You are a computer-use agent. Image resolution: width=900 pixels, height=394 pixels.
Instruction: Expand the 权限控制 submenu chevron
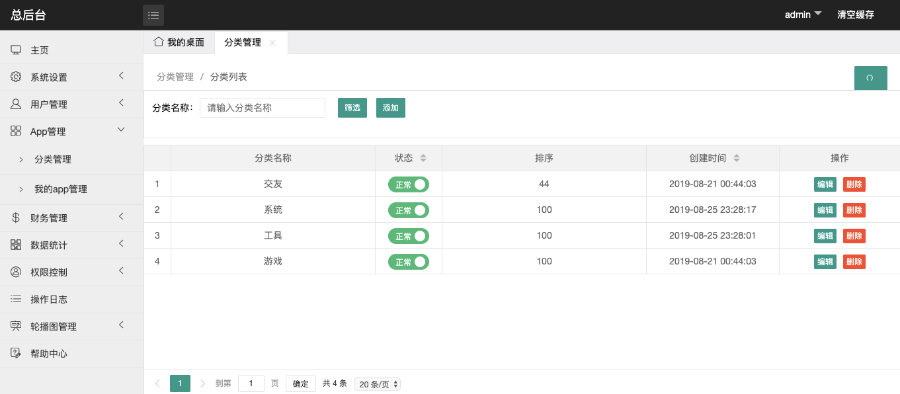click(121, 270)
